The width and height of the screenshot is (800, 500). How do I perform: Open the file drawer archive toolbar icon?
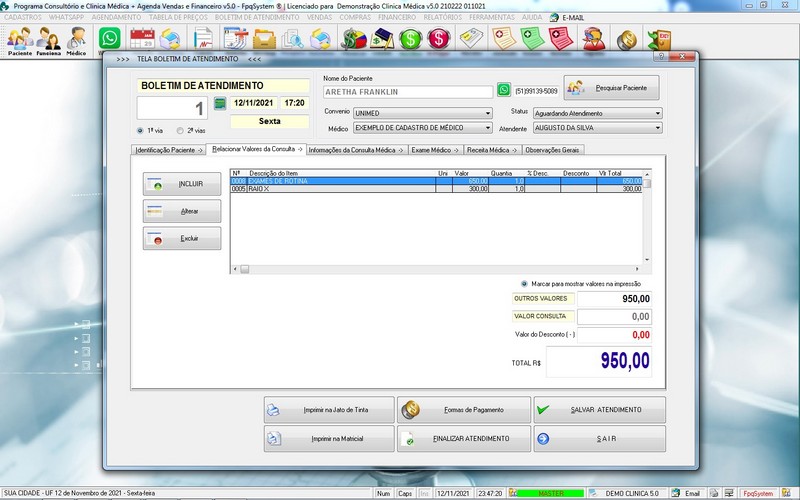264,39
